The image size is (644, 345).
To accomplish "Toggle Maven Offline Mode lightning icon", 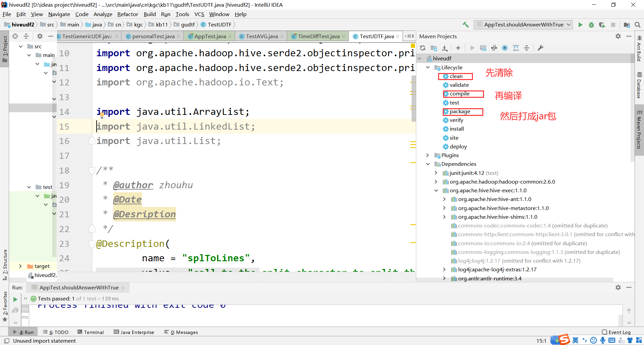I will pos(505,48).
